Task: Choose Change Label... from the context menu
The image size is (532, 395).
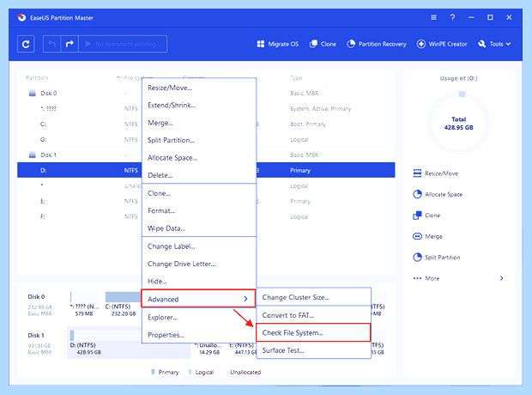Action: point(199,246)
